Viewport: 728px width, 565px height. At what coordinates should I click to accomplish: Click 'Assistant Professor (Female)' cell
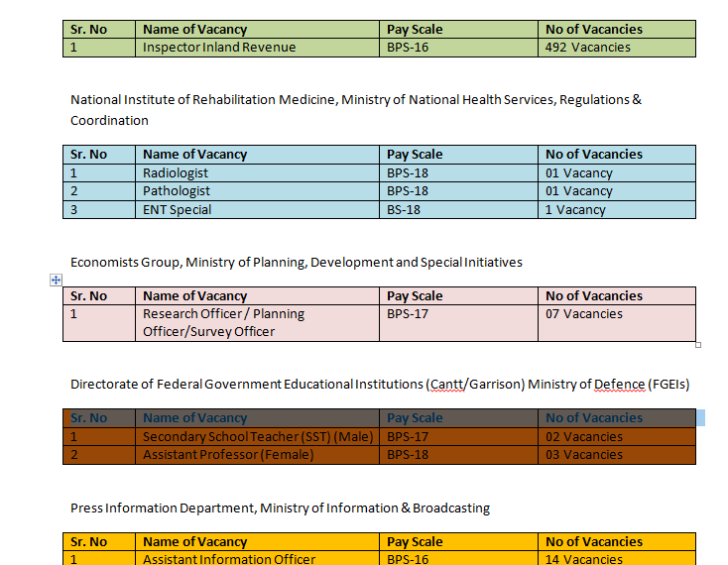click(x=257, y=455)
